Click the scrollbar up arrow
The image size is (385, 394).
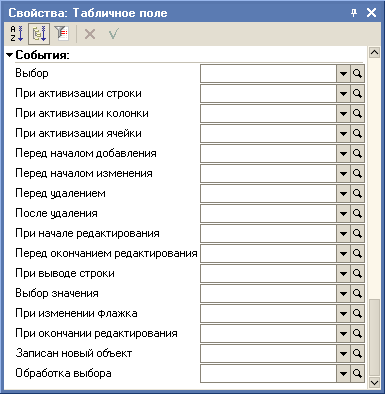375,52
